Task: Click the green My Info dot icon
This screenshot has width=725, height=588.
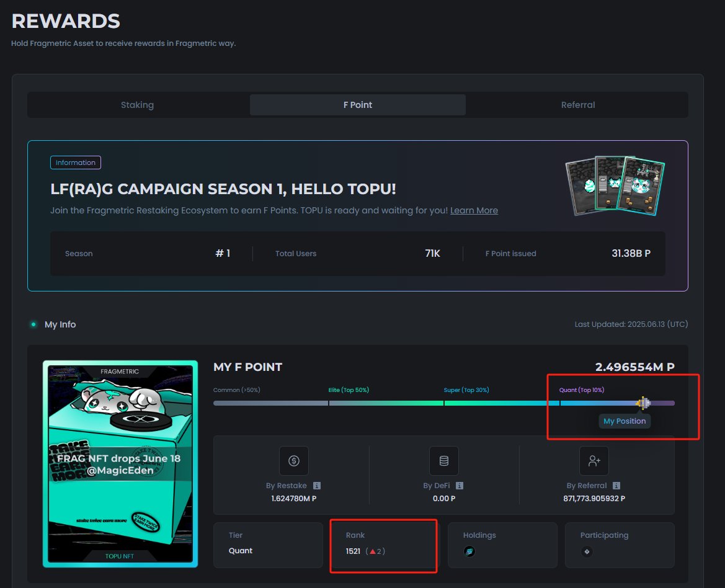Action: pyautogui.click(x=33, y=324)
